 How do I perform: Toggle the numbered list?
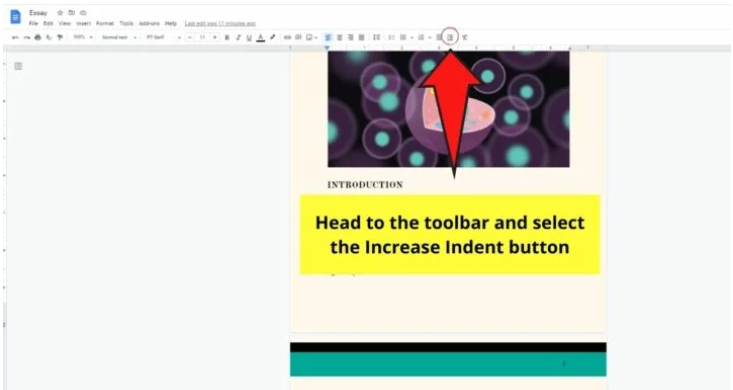tap(421, 37)
